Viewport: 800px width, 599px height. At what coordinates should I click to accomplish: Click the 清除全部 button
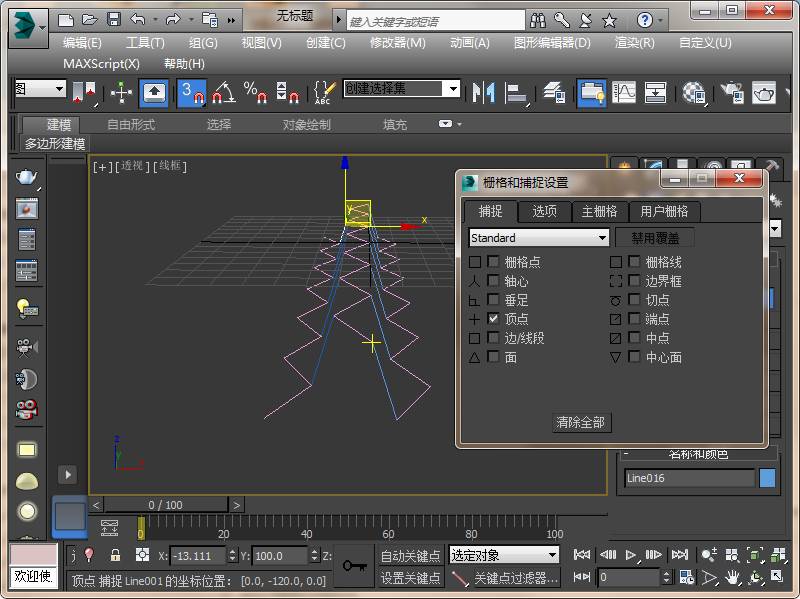(580, 422)
